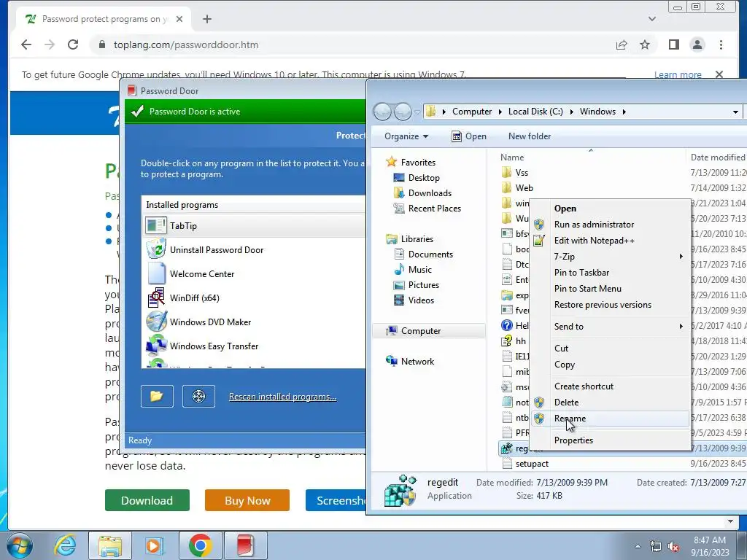Select the Windows Easy Transfer icon
The height and width of the screenshot is (560, 747).
pyautogui.click(x=156, y=346)
